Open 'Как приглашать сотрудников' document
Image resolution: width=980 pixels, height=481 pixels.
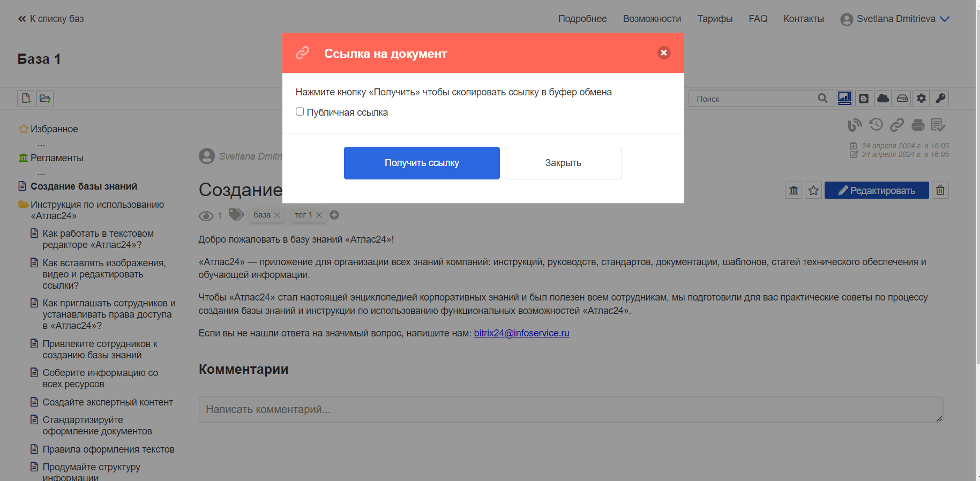pos(109,314)
